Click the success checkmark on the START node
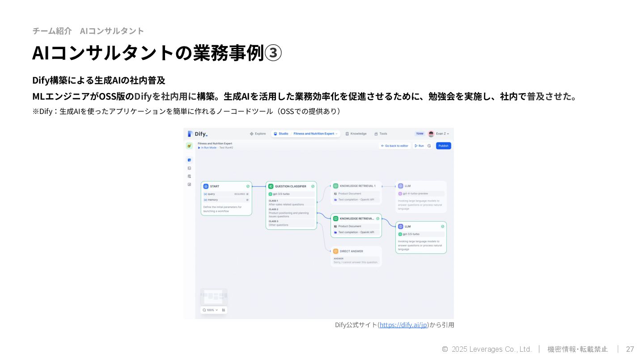The width and height of the screenshot is (644, 362). point(248,186)
